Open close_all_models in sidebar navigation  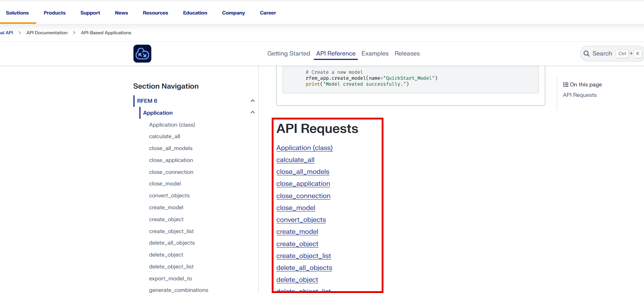(171, 148)
